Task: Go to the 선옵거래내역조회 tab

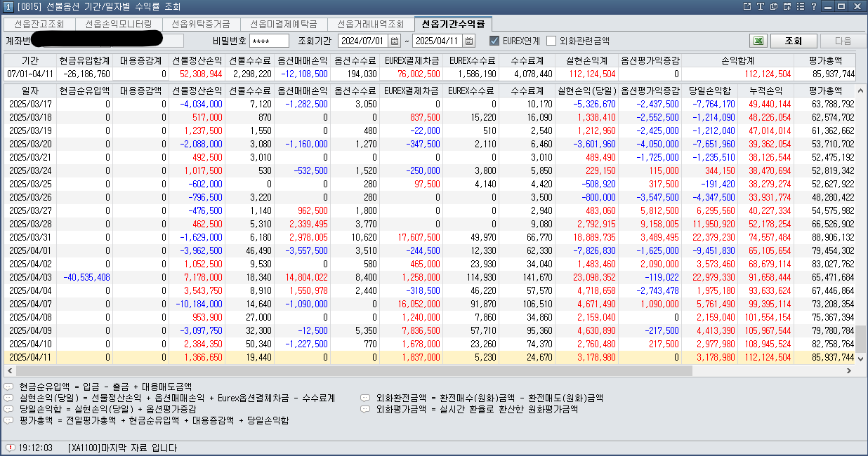Action: click(x=371, y=24)
